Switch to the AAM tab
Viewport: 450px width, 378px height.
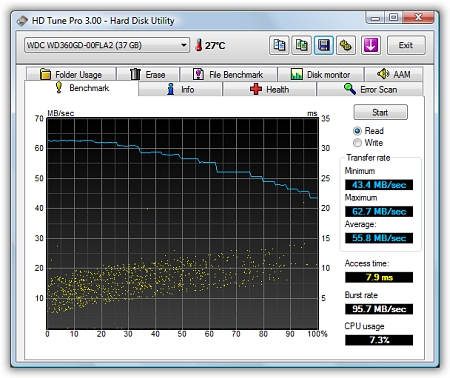pos(394,74)
